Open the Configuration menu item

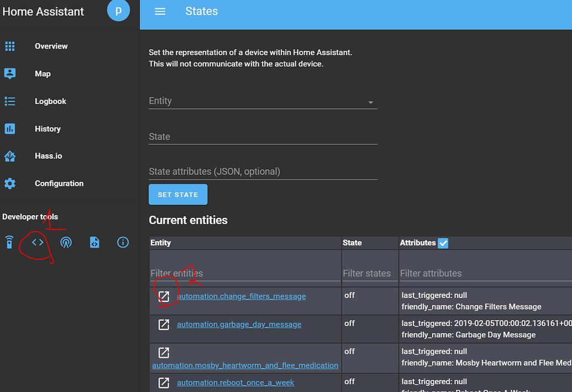(x=59, y=183)
